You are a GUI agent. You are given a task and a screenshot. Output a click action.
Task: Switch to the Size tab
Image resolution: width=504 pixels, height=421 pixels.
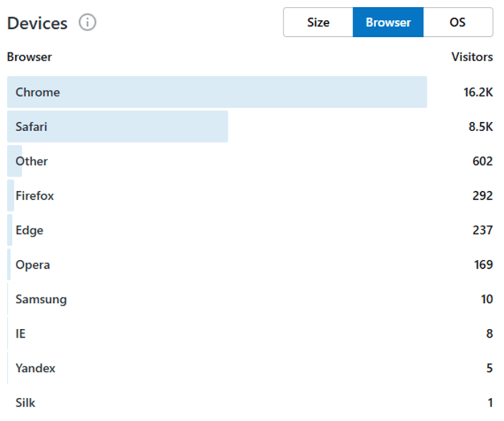click(318, 23)
